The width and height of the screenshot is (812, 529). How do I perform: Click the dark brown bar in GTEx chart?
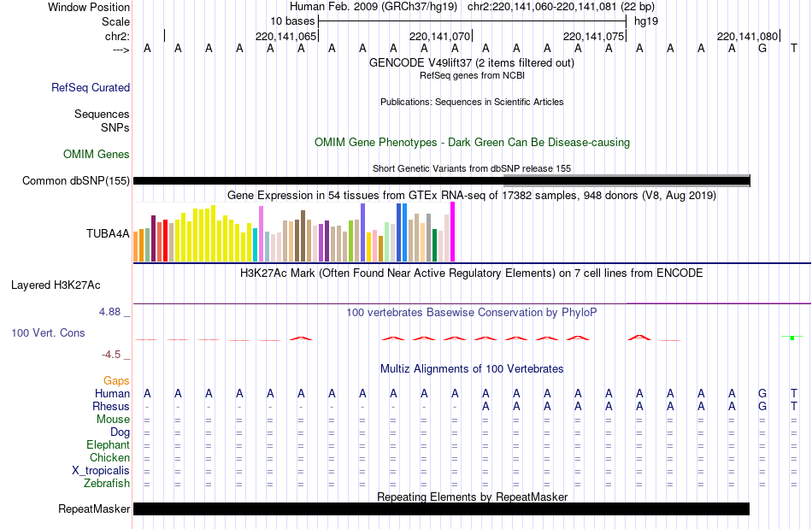(303, 236)
